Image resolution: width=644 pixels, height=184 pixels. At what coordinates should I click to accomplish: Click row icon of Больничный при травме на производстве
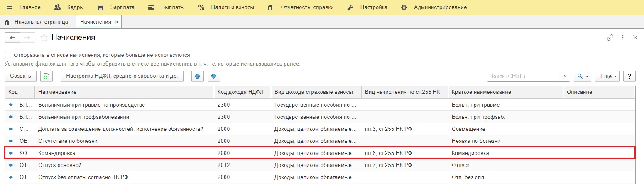coord(11,105)
